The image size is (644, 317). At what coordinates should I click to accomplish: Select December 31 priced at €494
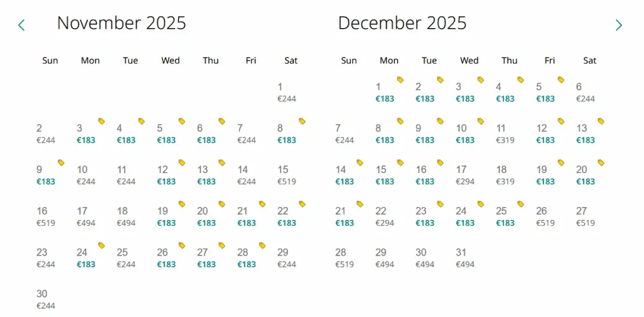click(465, 258)
